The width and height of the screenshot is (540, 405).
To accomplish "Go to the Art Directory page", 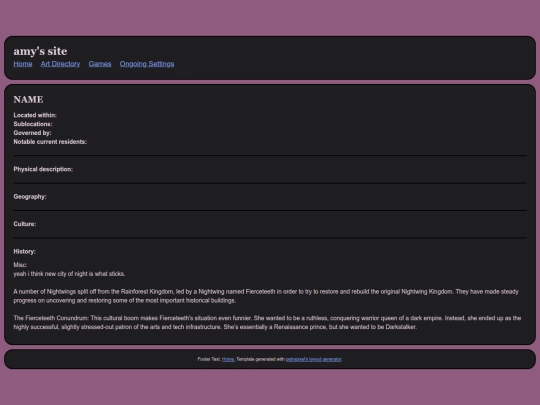I will tap(60, 64).
